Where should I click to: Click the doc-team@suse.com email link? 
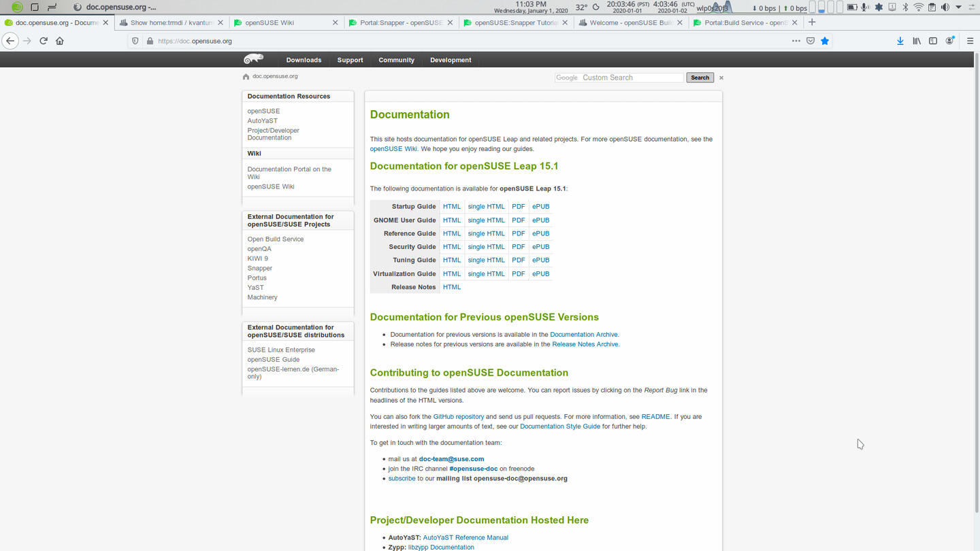[451, 459]
